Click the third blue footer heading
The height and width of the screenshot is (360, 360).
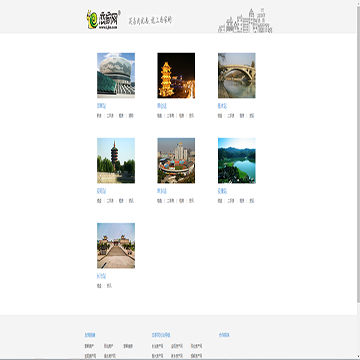click(224, 335)
